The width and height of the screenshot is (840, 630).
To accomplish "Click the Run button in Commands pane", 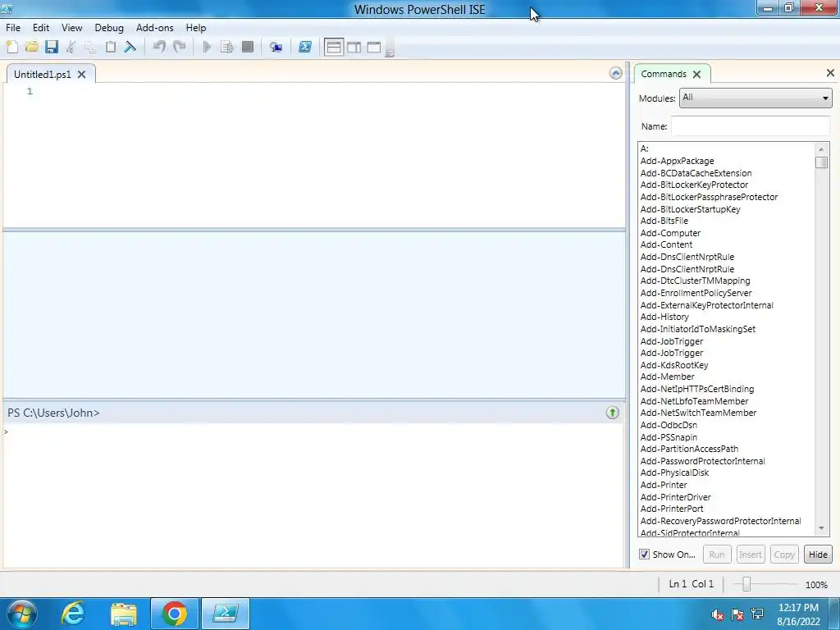I will pos(717,555).
